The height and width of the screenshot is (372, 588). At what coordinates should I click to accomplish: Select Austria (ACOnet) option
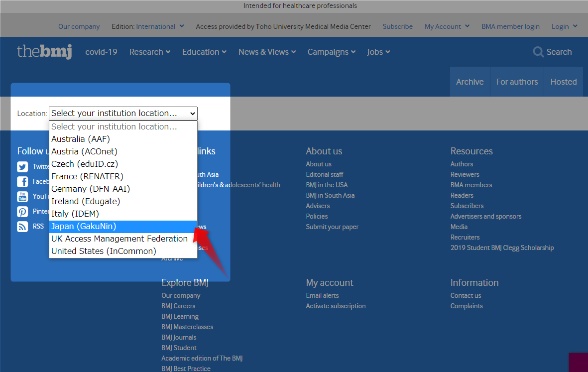(x=123, y=151)
